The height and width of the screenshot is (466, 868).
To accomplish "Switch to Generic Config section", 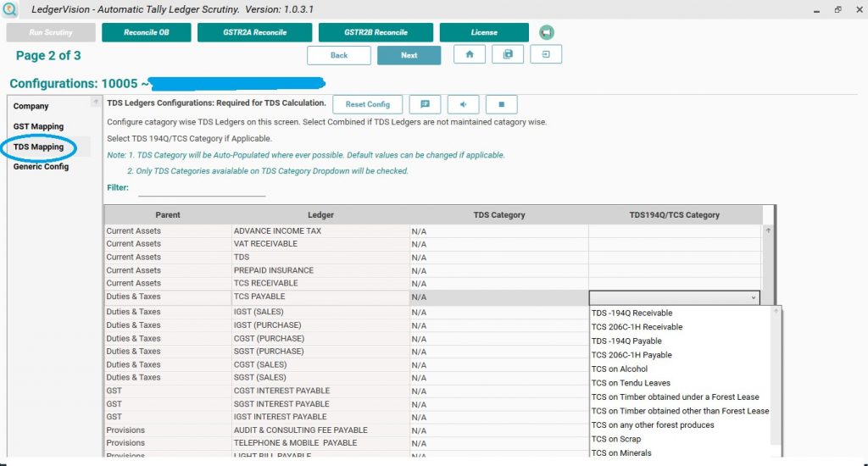I will tap(41, 167).
